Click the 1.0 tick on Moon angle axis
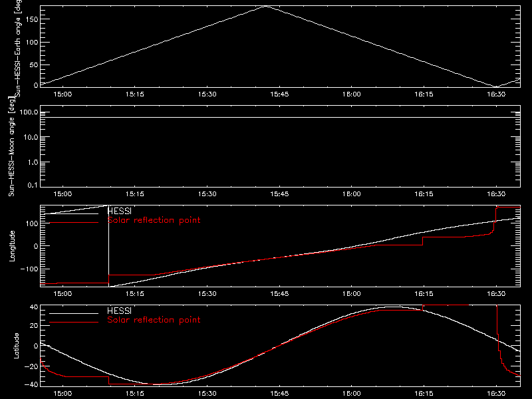This screenshot has width=532, height=399. pyautogui.click(x=33, y=162)
